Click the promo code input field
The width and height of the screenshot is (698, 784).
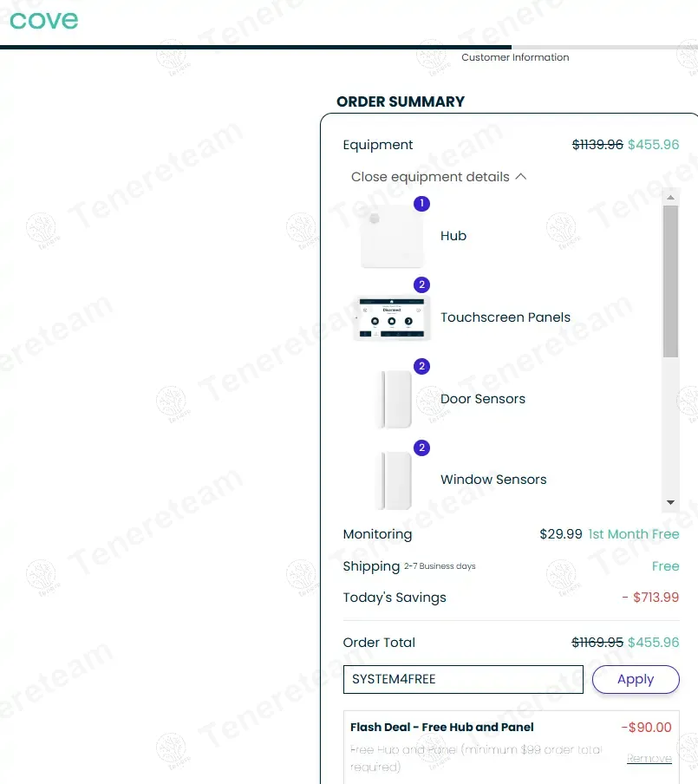point(463,680)
